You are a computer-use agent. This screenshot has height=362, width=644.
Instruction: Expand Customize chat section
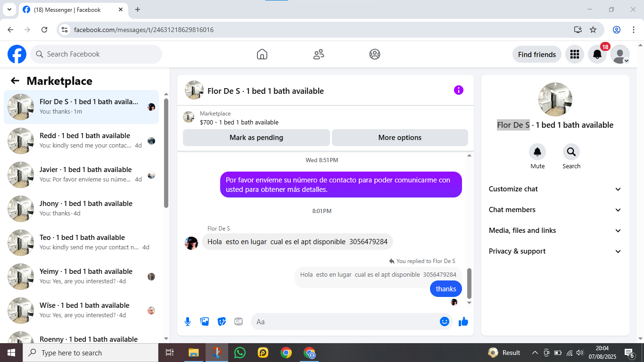[555, 189]
